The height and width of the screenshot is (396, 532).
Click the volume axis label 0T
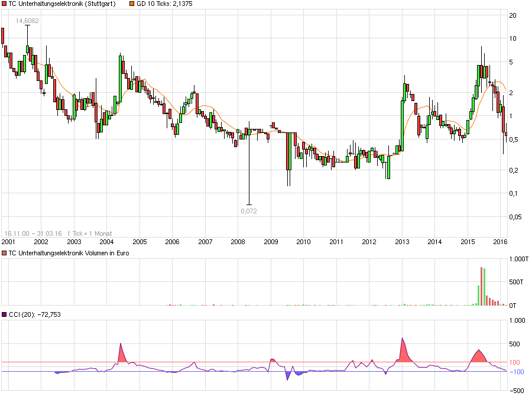coord(512,306)
